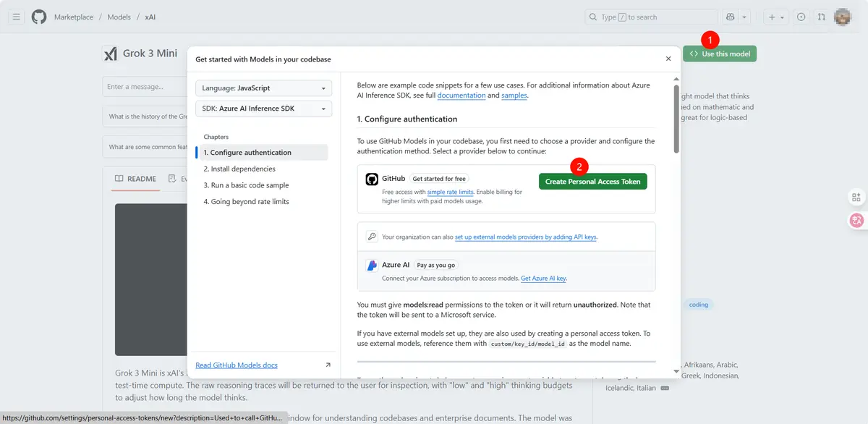Image resolution: width=868 pixels, height=424 pixels.
Task: Click the Azure AI logo icon
Action: coord(372,266)
